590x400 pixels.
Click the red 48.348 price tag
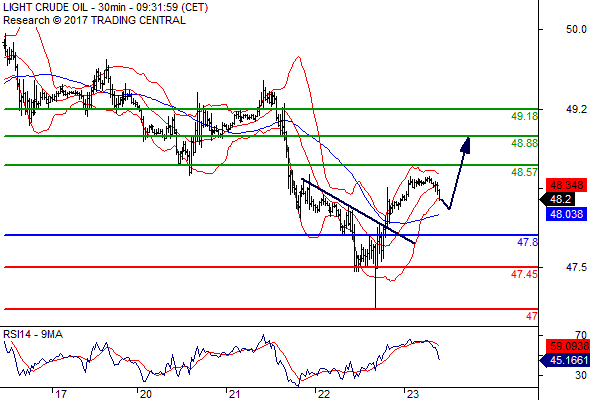pyautogui.click(x=566, y=185)
